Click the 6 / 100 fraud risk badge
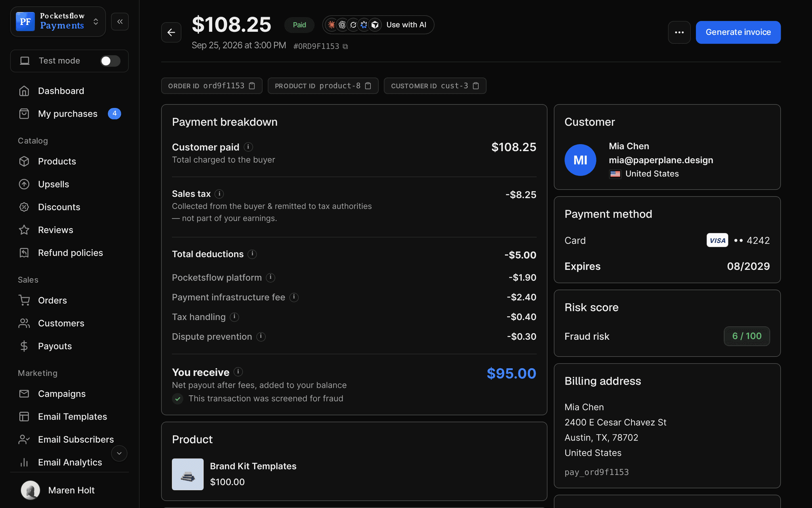This screenshot has height=508, width=812. 747,336
